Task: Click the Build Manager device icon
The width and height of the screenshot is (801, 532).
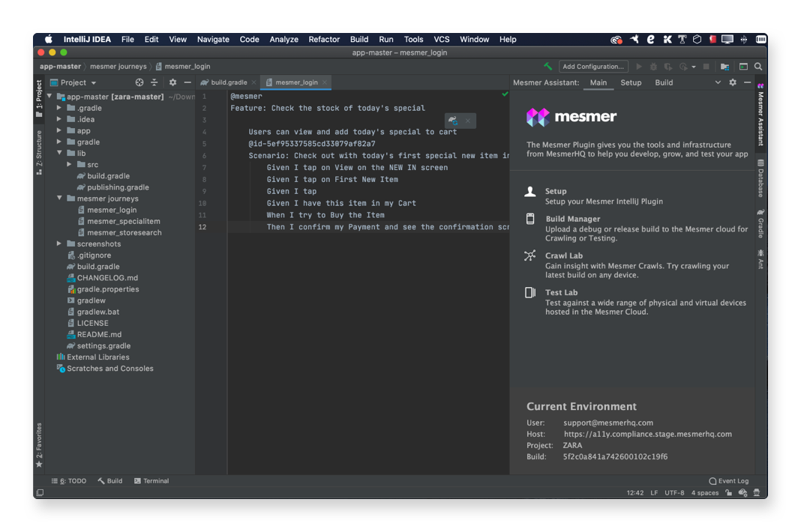Action: [530, 219]
